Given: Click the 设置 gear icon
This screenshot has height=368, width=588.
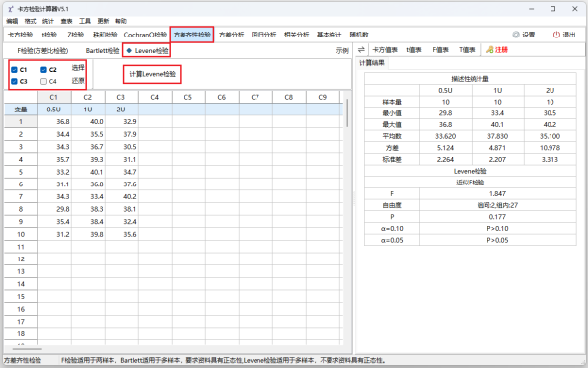Looking at the screenshot, I should tap(516, 35).
